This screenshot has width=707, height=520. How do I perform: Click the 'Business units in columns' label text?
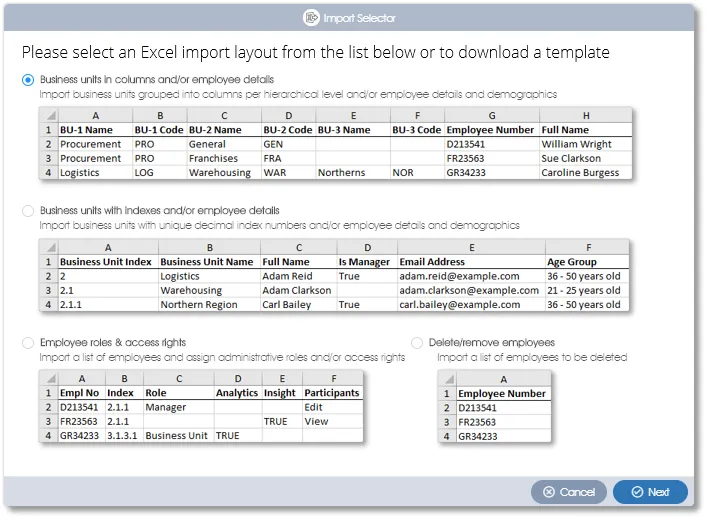point(156,80)
